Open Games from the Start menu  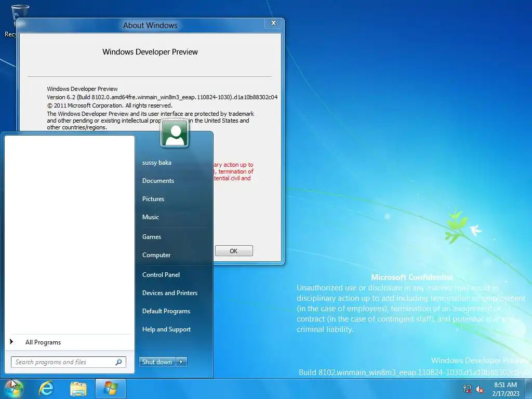152,237
